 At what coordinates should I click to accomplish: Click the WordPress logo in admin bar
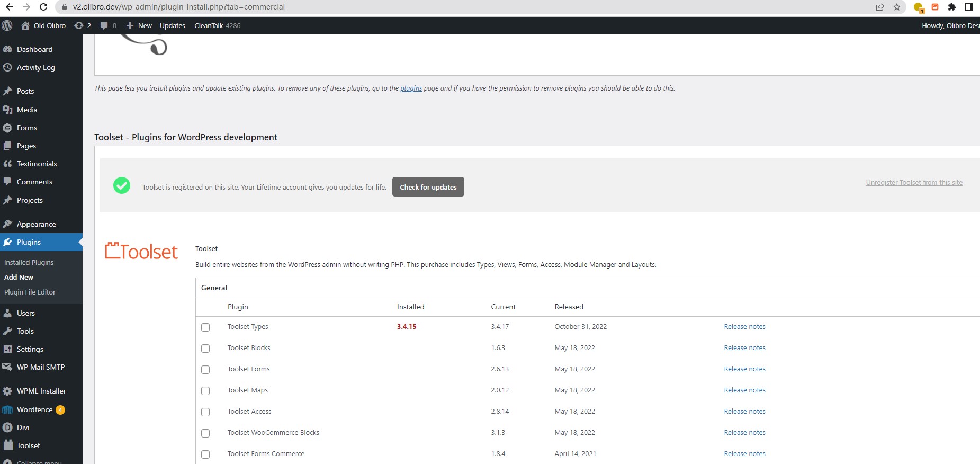click(x=7, y=25)
